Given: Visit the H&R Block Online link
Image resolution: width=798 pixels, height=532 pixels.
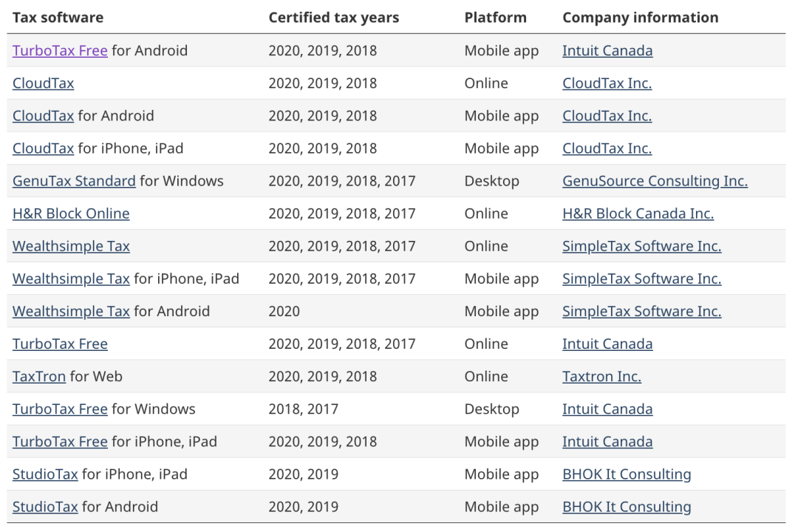Looking at the screenshot, I should [71, 214].
